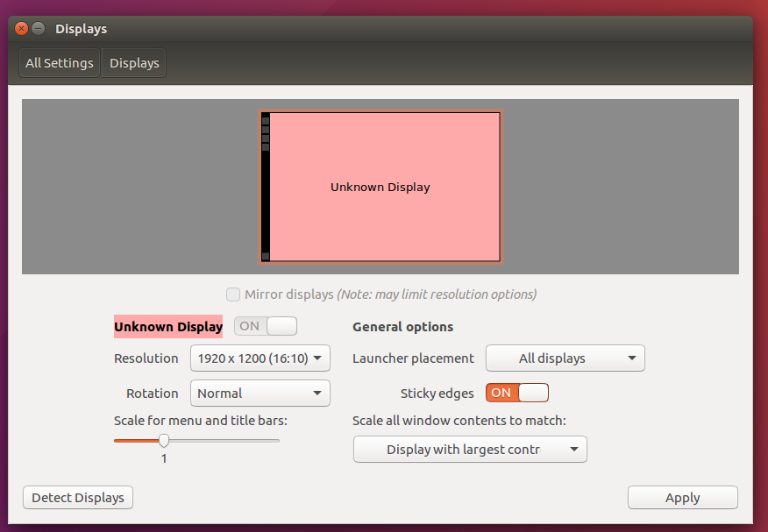
Task: Minimize the Displays window
Action: 39,29
